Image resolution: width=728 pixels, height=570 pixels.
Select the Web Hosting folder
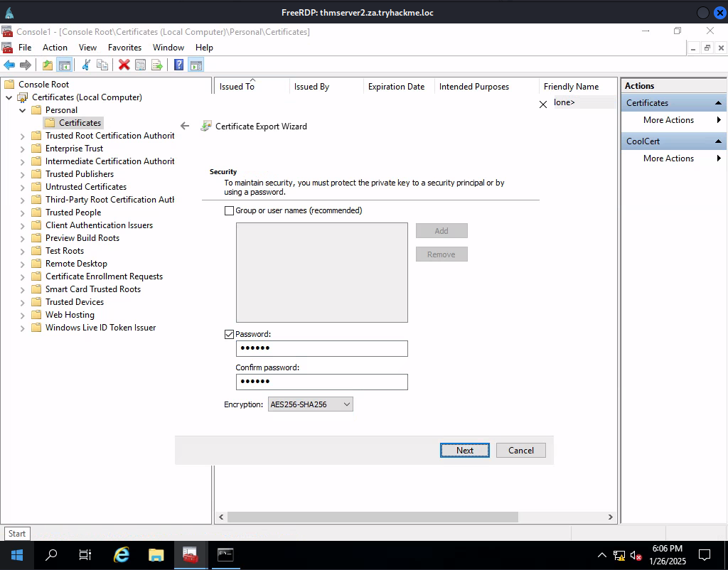coord(70,315)
